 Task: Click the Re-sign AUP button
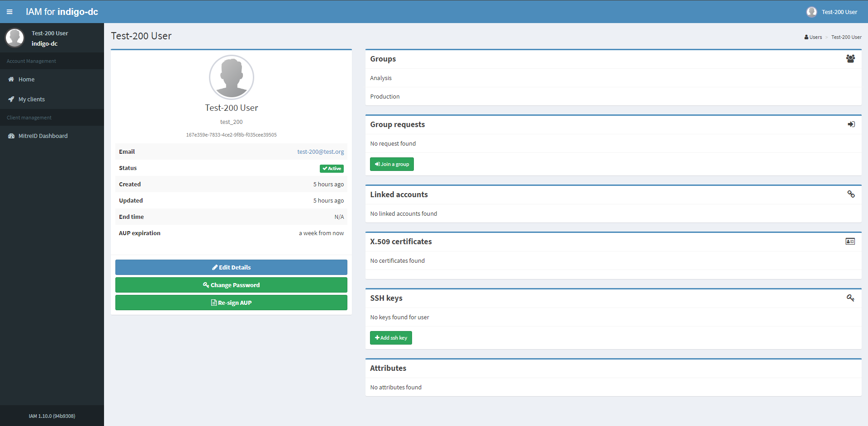coord(231,303)
